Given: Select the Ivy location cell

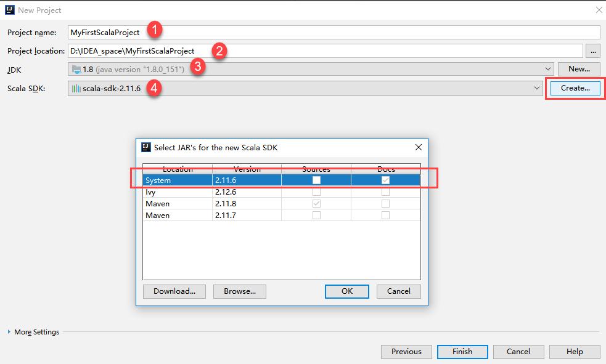Looking at the screenshot, I should point(178,192).
